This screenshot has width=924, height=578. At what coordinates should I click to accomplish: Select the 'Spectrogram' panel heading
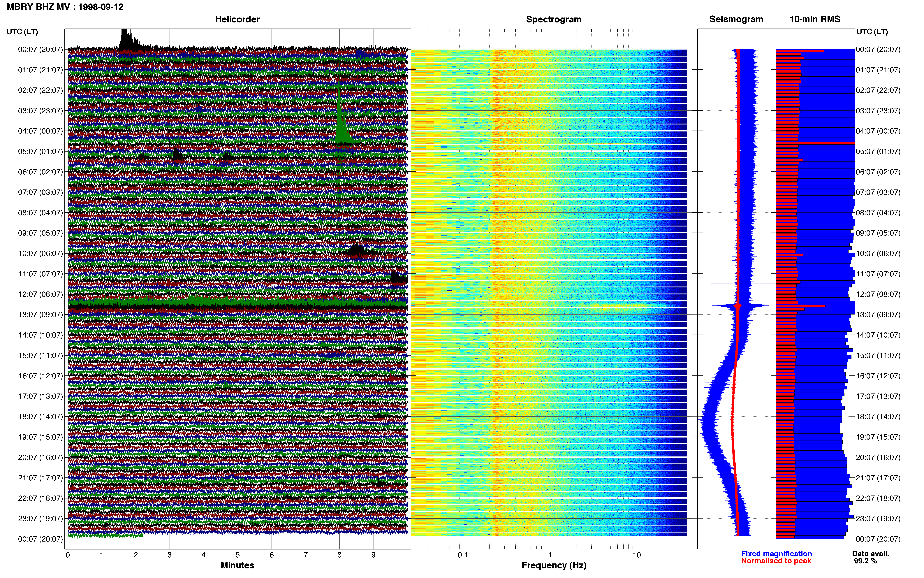coord(554,19)
